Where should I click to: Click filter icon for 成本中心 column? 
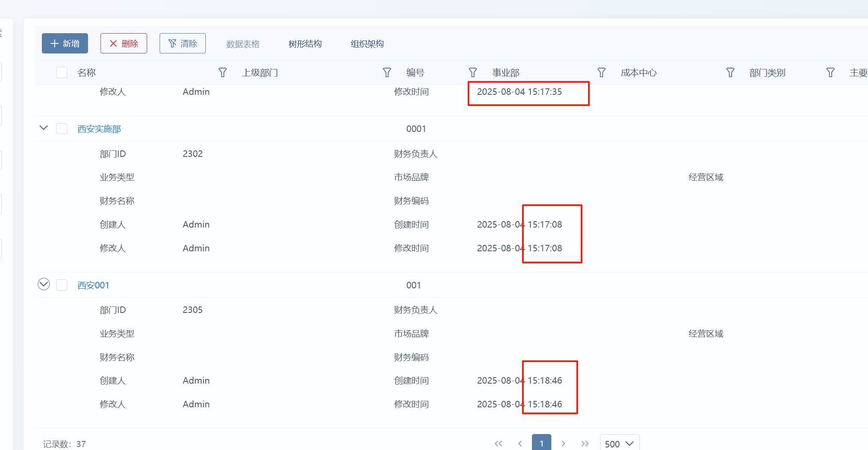tap(730, 72)
